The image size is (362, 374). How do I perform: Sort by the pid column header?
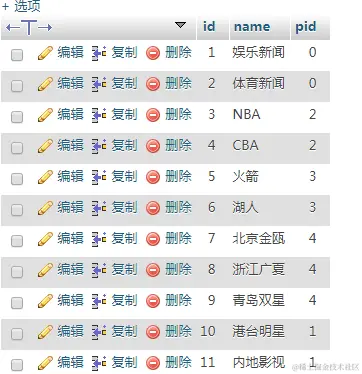coord(306,27)
